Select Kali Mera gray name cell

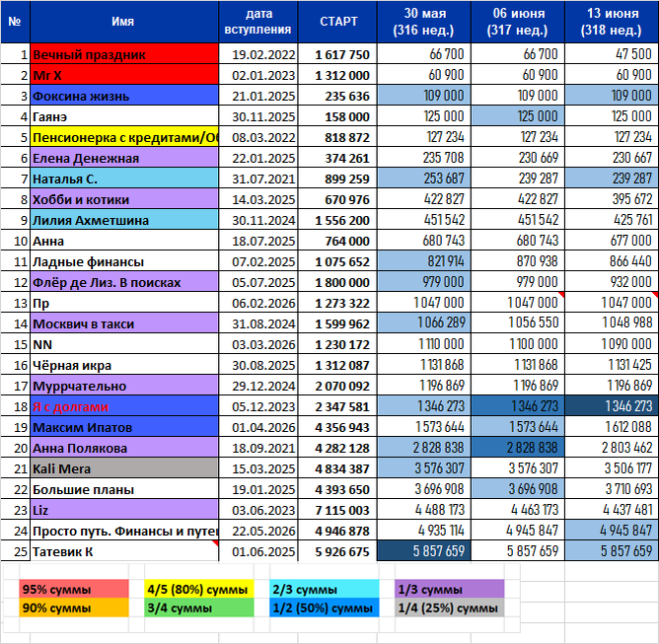point(124,468)
